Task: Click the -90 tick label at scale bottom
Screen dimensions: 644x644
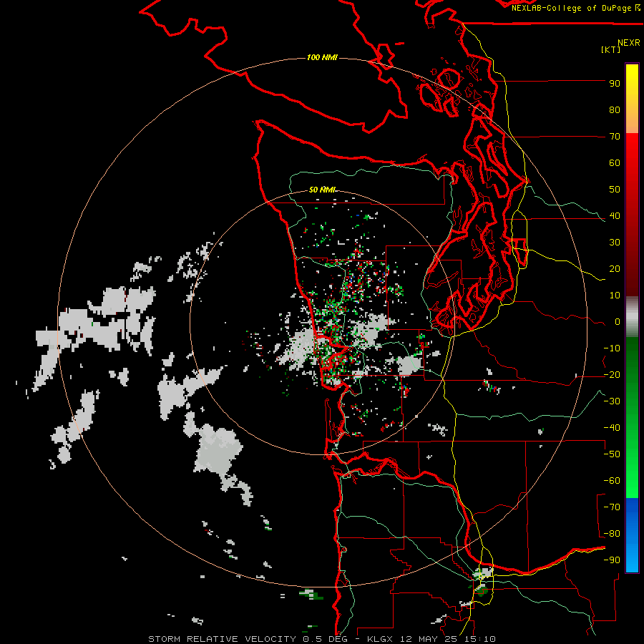Action: (612, 560)
